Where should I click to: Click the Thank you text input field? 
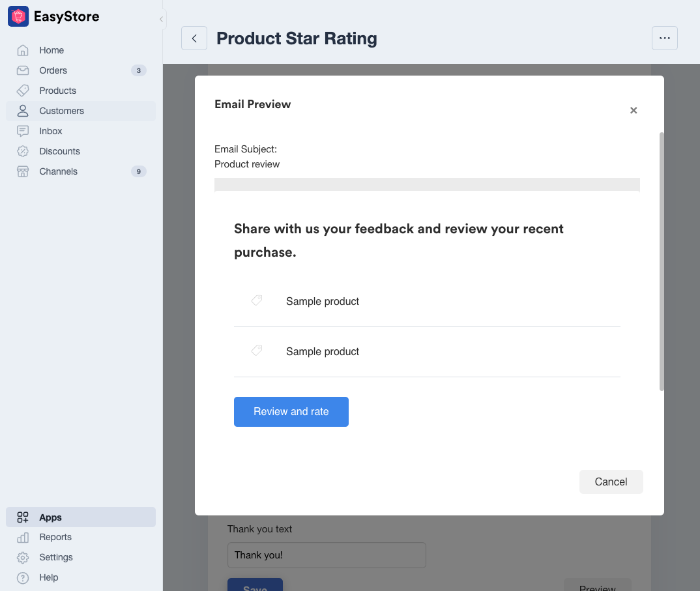coord(327,555)
